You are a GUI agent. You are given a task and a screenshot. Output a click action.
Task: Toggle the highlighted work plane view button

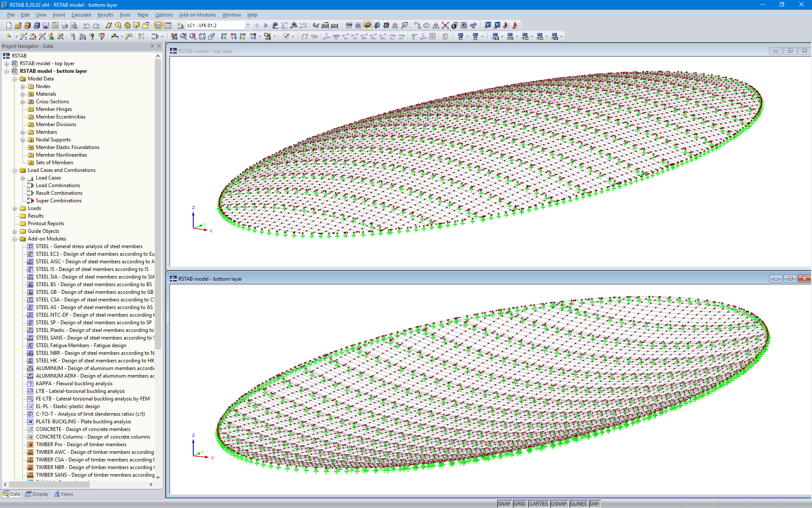coord(368,25)
